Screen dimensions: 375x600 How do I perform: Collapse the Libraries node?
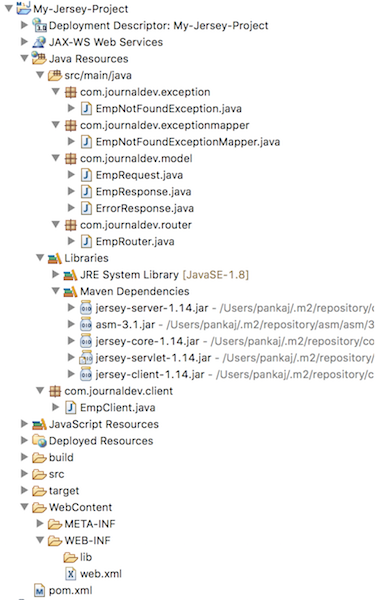click(40, 258)
